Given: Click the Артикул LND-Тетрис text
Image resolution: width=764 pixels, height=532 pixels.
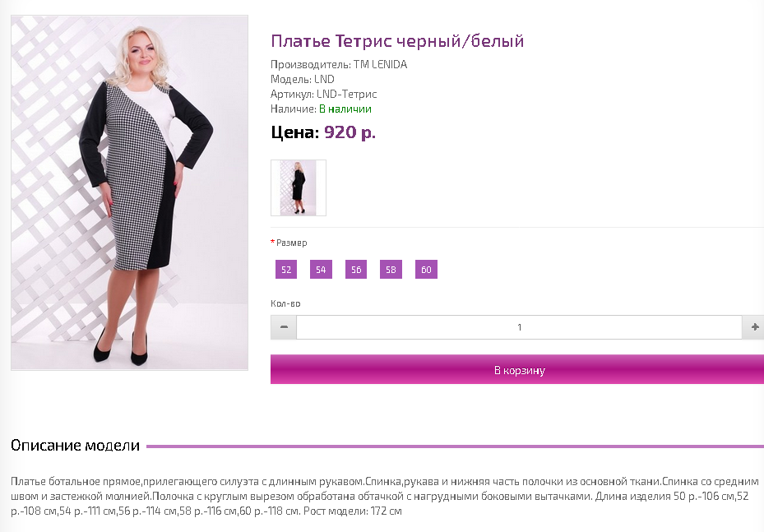Looking at the screenshot, I should (x=323, y=94).
